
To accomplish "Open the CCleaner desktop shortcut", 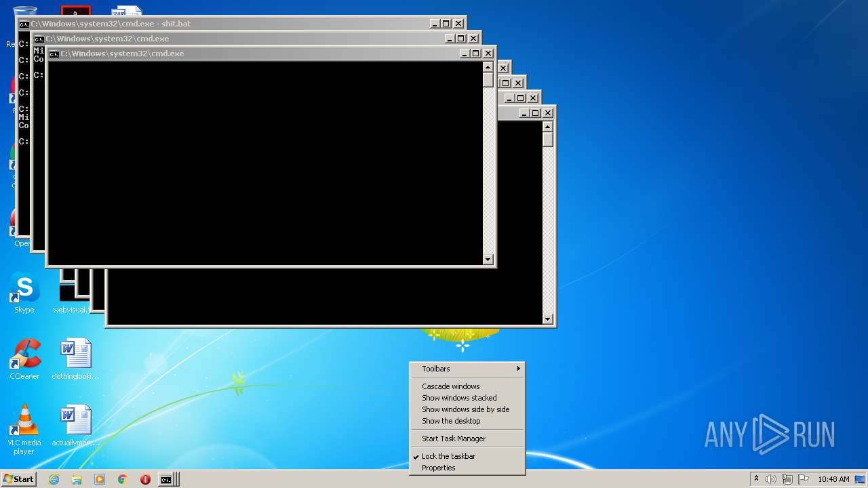I will click(24, 359).
